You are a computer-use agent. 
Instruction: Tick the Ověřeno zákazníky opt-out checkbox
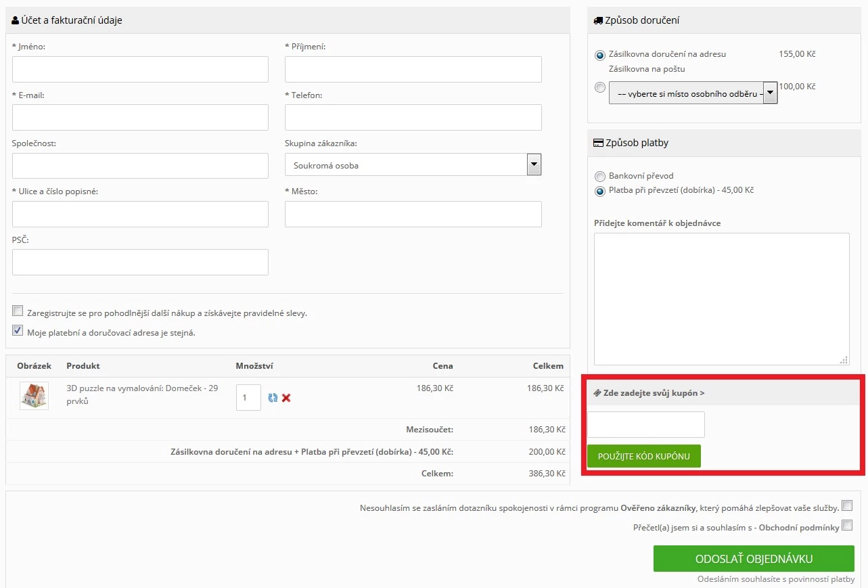(846, 505)
